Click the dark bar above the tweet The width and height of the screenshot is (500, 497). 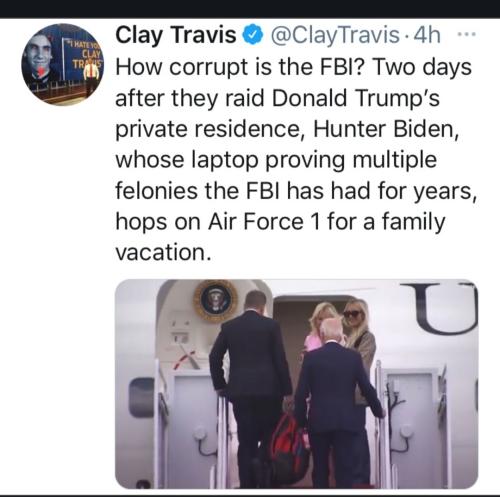coord(250,9)
